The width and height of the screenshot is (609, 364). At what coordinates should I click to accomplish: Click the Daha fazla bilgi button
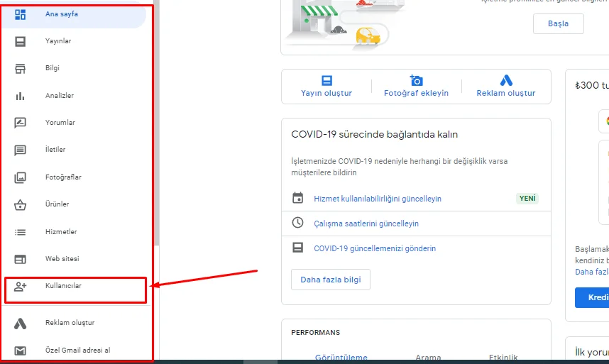331,280
